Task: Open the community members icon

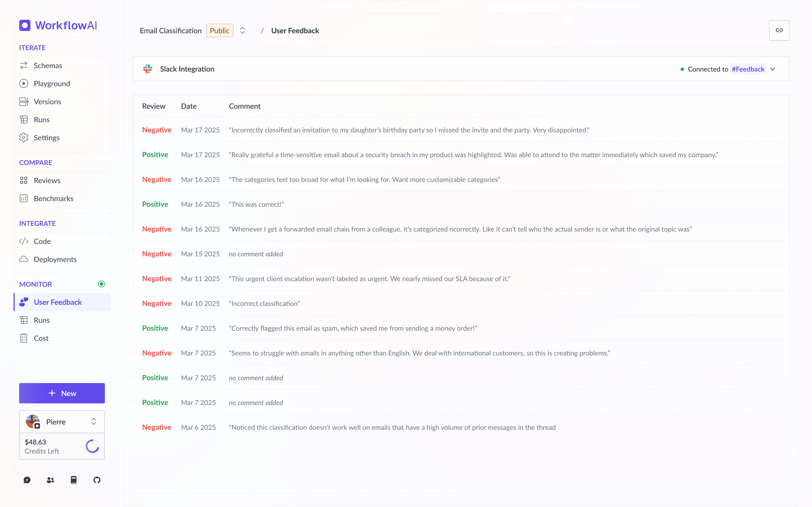Action: pyautogui.click(x=50, y=480)
